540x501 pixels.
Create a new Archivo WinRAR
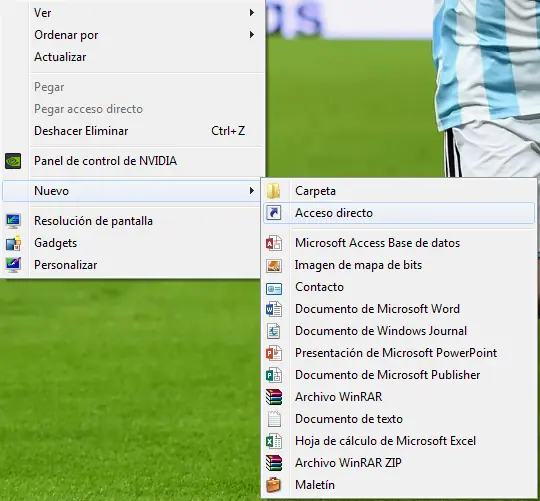[x=399, y=397]
